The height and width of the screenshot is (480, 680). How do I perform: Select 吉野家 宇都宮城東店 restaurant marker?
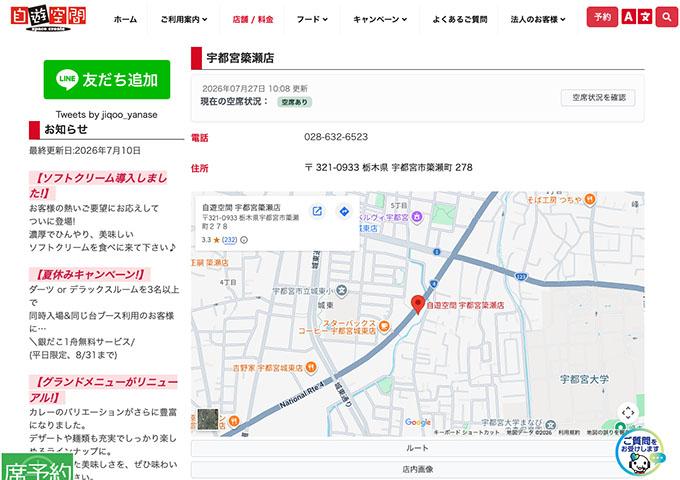pyautogui.click(x=311, y=368)
